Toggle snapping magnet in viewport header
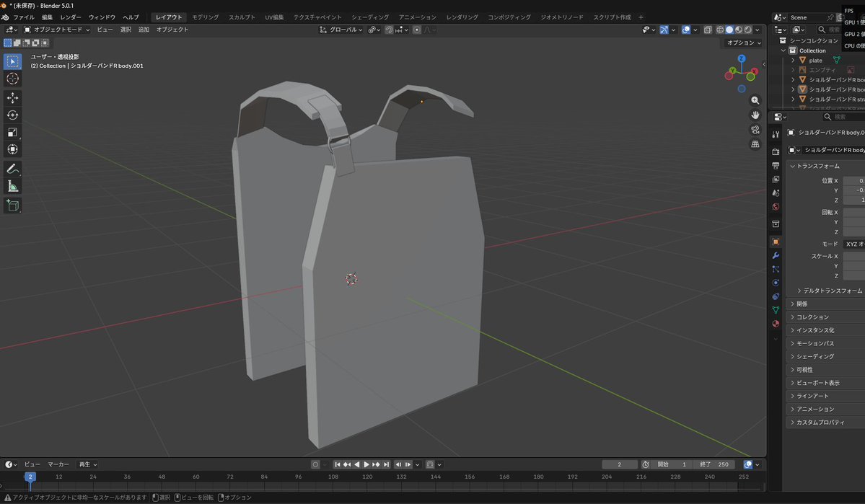The image size is (865, 504). [389, 30]
